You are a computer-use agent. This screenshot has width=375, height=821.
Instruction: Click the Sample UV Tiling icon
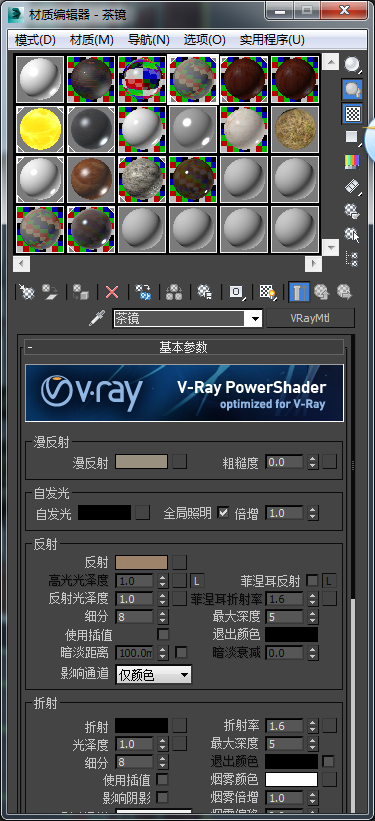pyautogui.click(x=352, y=138)
